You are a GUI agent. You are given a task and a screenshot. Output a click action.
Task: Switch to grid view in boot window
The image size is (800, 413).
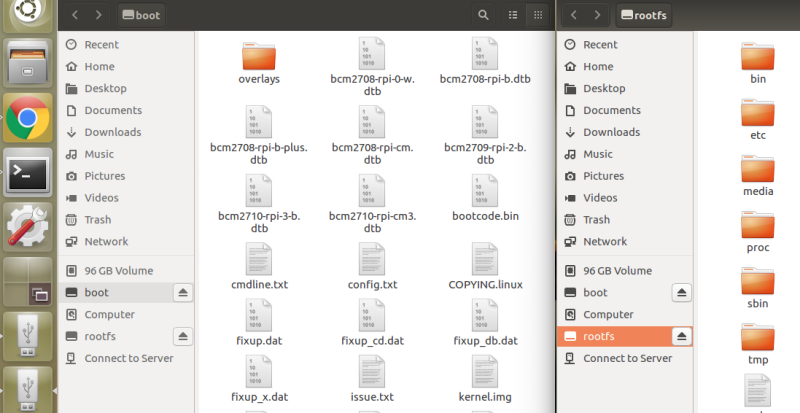pos(538,15)
